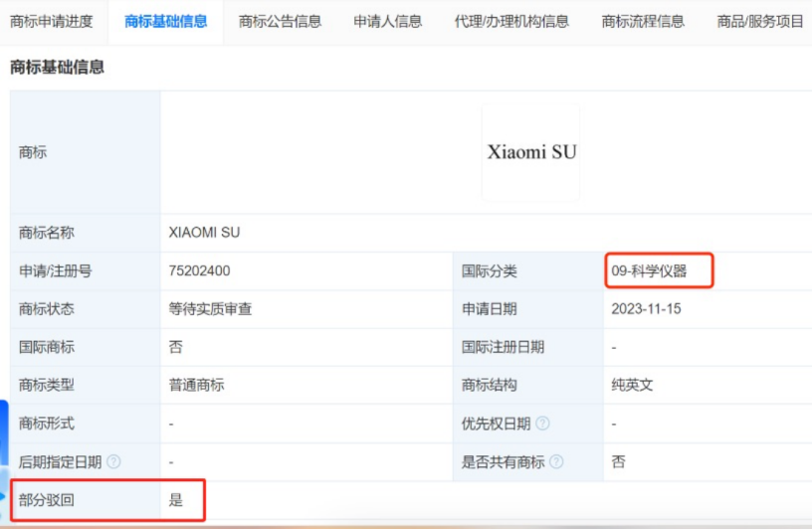Click the 商标结构 label
The width and height of the screenshot is (812, 529).
(x=489, y=385)
